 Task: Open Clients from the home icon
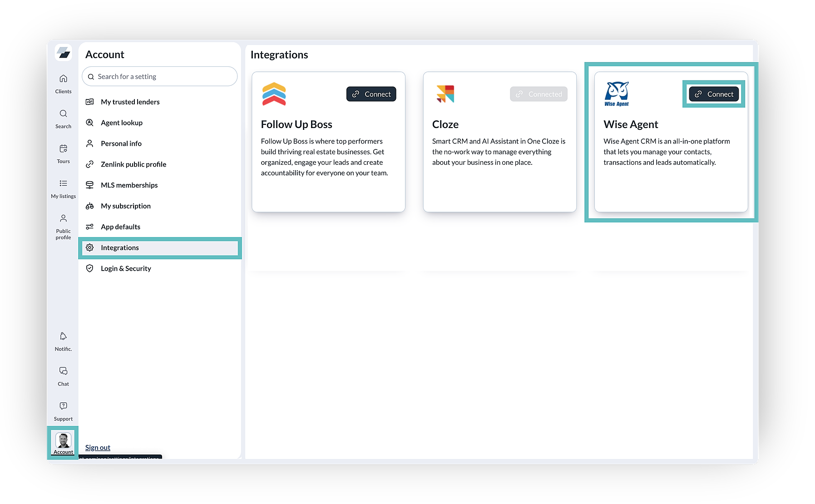point(63,79)
